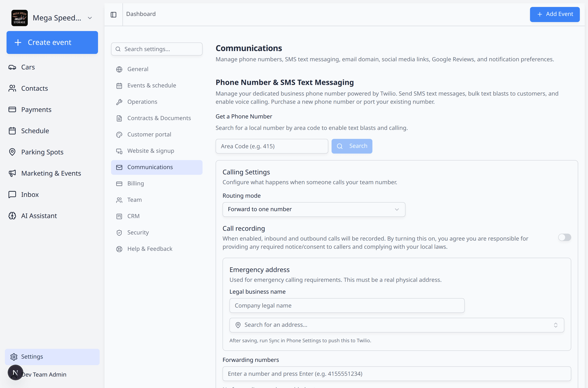Click the Cars car icon
588x388 pixels.
[x=12, y=67]
